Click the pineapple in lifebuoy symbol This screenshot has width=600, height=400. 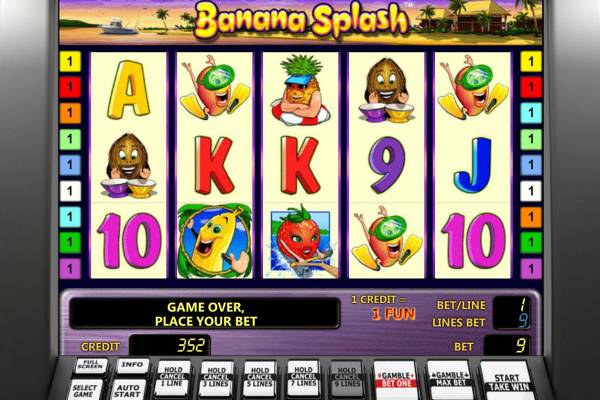(301, 90)
